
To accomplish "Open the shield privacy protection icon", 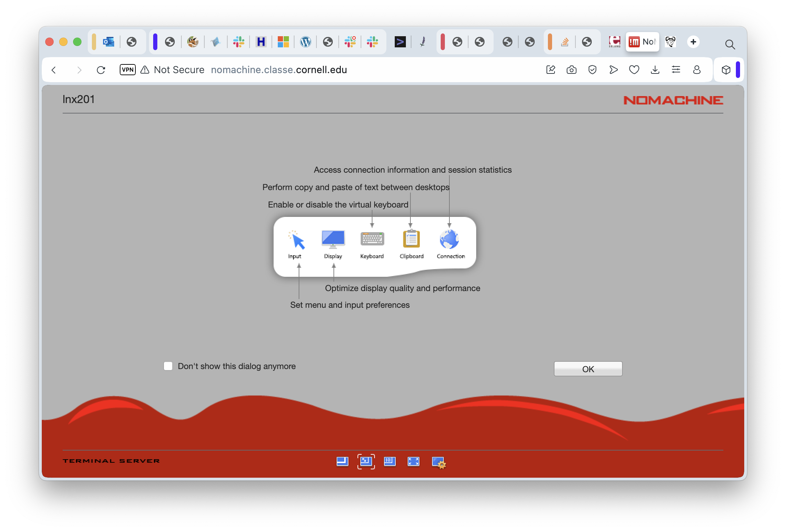I will click(592, 70).
